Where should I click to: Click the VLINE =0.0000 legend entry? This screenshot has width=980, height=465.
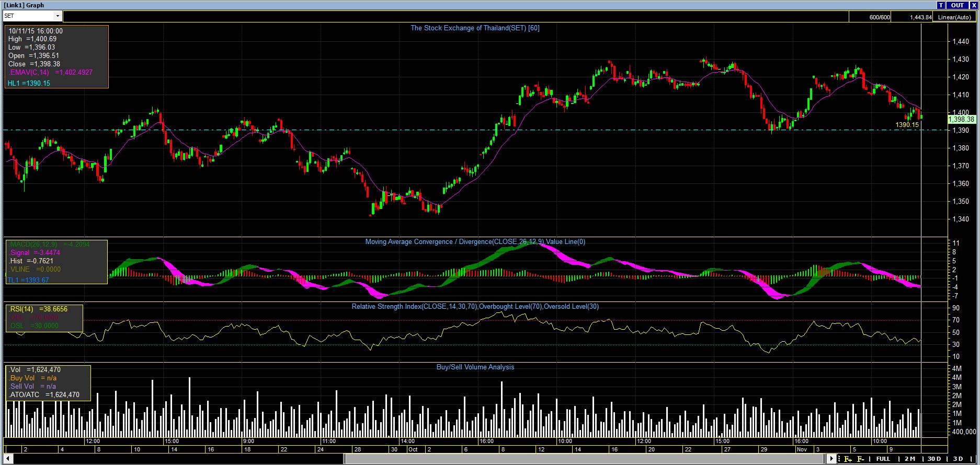(35, 270)
